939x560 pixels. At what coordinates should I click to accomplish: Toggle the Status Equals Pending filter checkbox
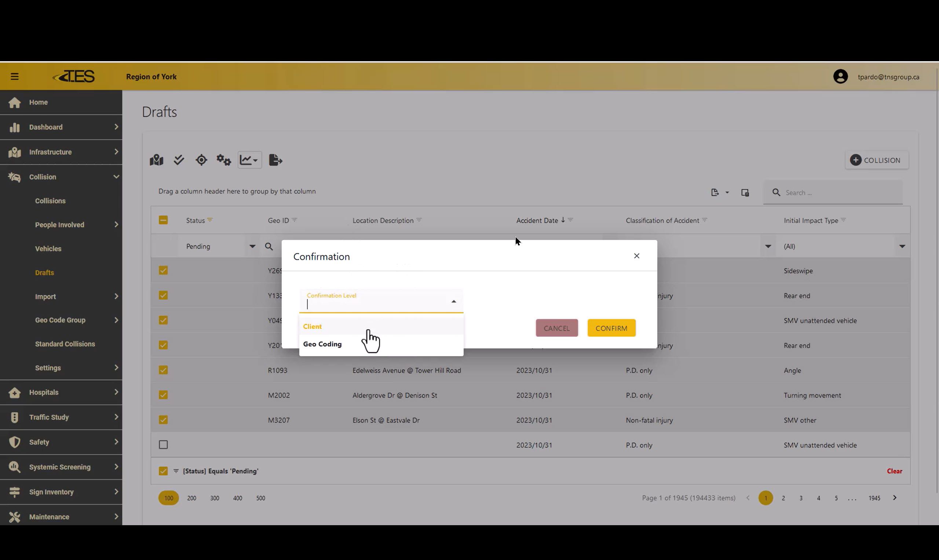pos(163,471)
